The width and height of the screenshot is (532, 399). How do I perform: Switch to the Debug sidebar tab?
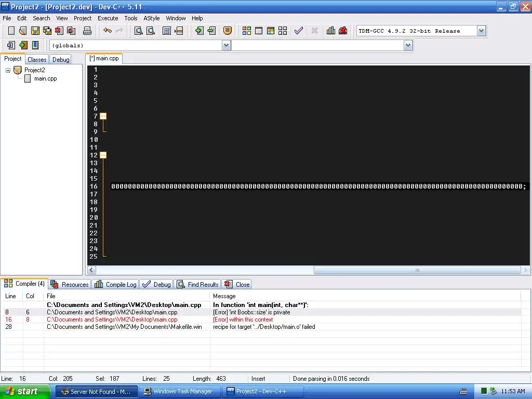61,59
